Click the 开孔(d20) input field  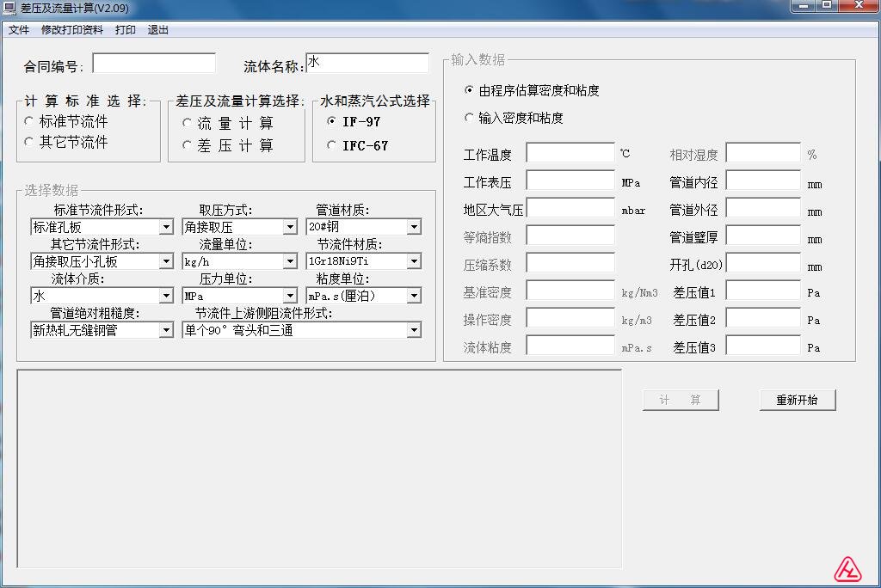point(763,263)
